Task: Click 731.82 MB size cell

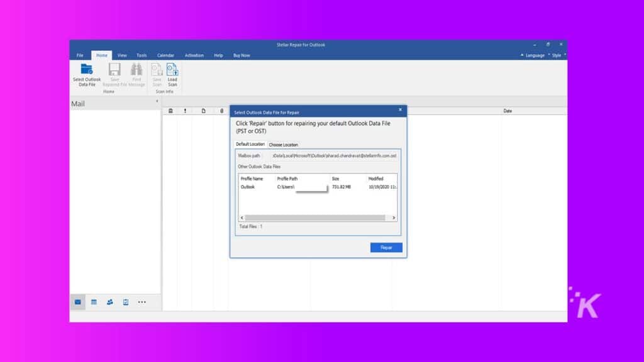Action: [341, 187]
